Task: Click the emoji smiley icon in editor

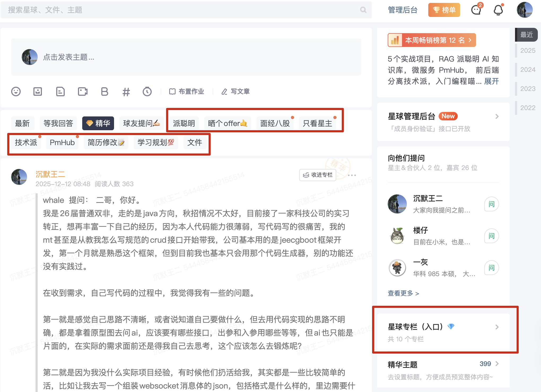Action: [16, 92]
